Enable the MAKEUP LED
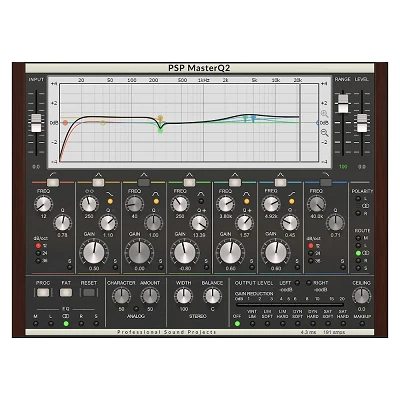The height and width of the screenshot is (400, 400). tap(362, 323)
